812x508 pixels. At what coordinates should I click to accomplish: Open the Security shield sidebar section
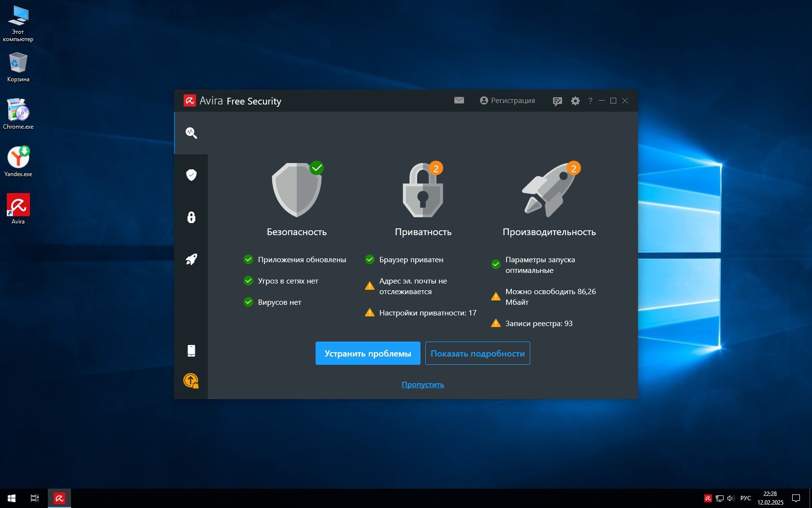pyautogui.click(x=191, y=175)
